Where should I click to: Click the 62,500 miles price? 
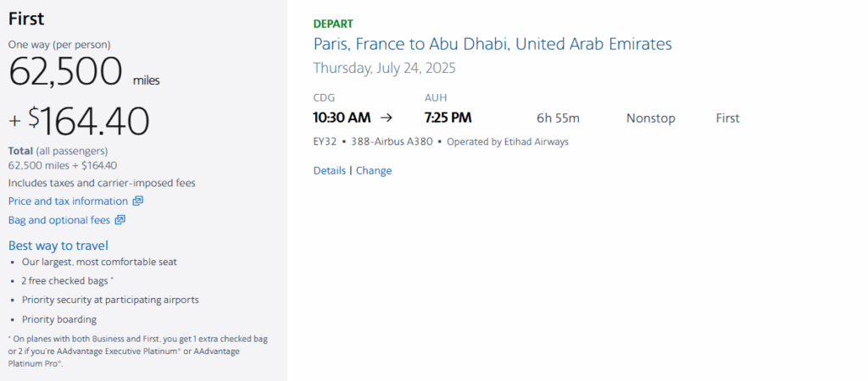point(66,71)
